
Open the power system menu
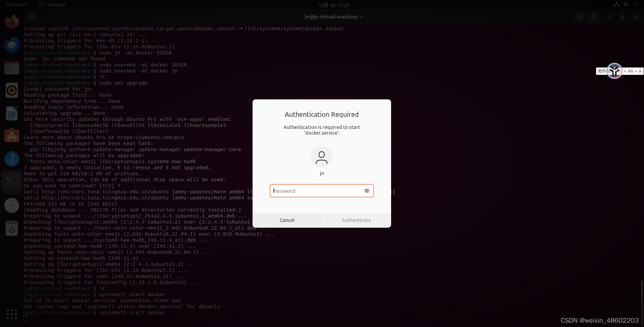pos(636,4)
